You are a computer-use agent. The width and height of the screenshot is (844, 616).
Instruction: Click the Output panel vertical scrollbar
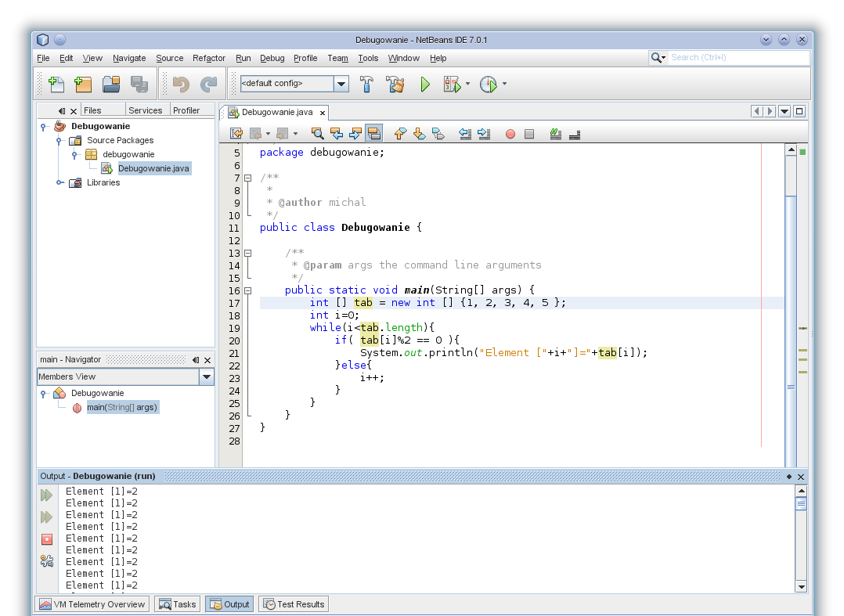(x=801, y=540)
